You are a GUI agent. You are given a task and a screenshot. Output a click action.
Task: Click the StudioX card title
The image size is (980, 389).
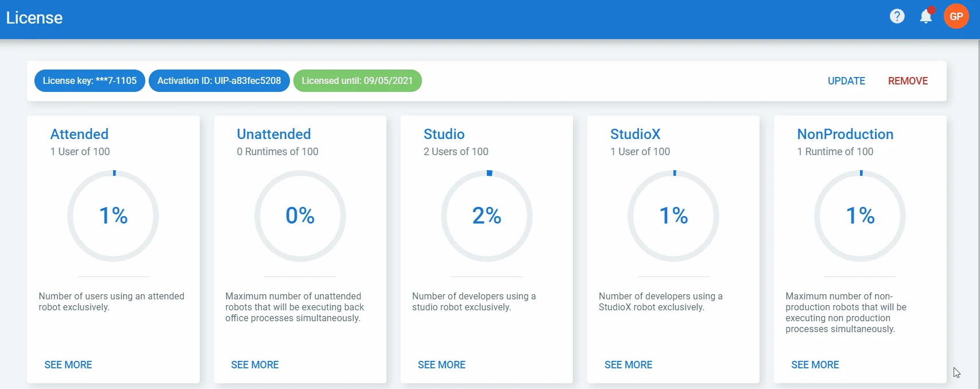(635, 134)
